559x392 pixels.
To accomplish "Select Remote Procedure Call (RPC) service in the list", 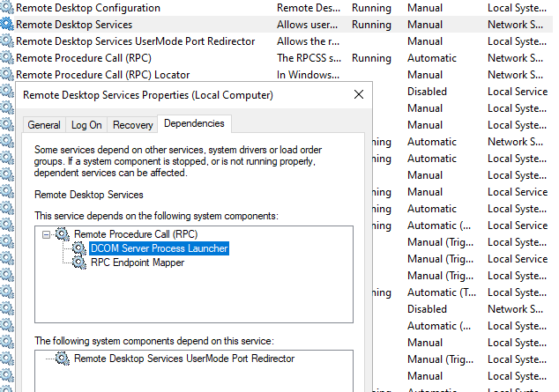I will [x=84, y=58].
